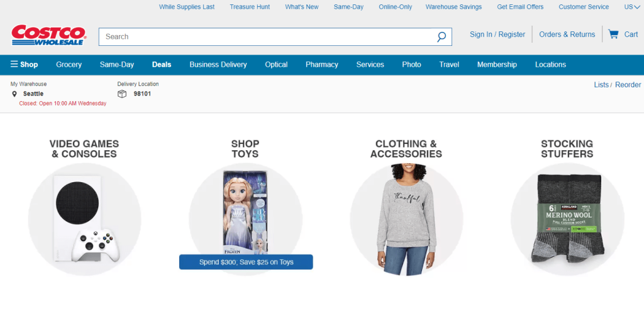This screenshot has height=309, width=644.
Task: Click the Costco Wholesale logo
Action: (49, 35)
